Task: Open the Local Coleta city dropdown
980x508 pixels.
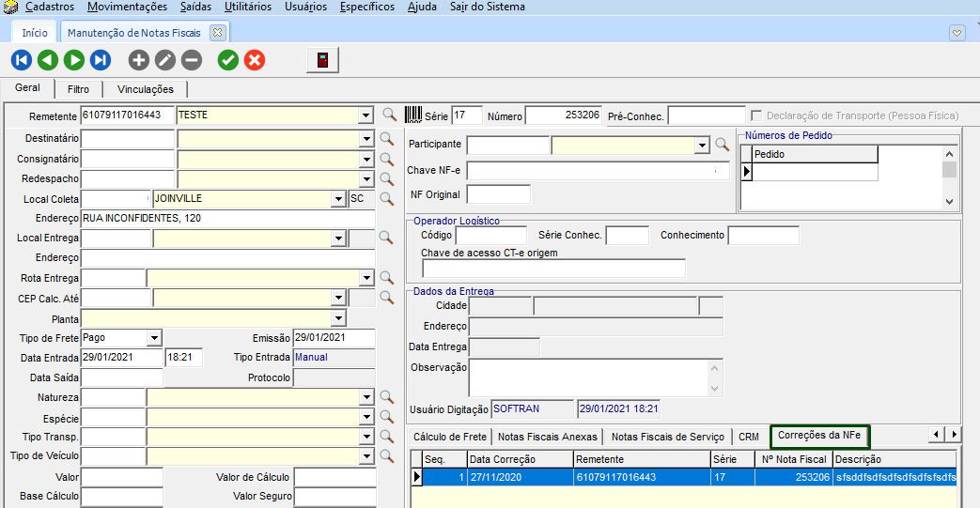Action: (338, 199)
